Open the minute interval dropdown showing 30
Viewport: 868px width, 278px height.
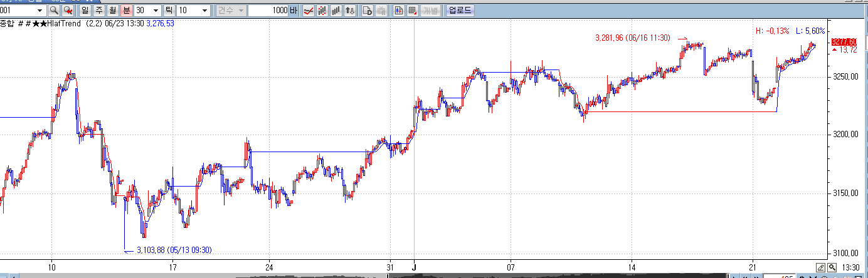point(155,11)
